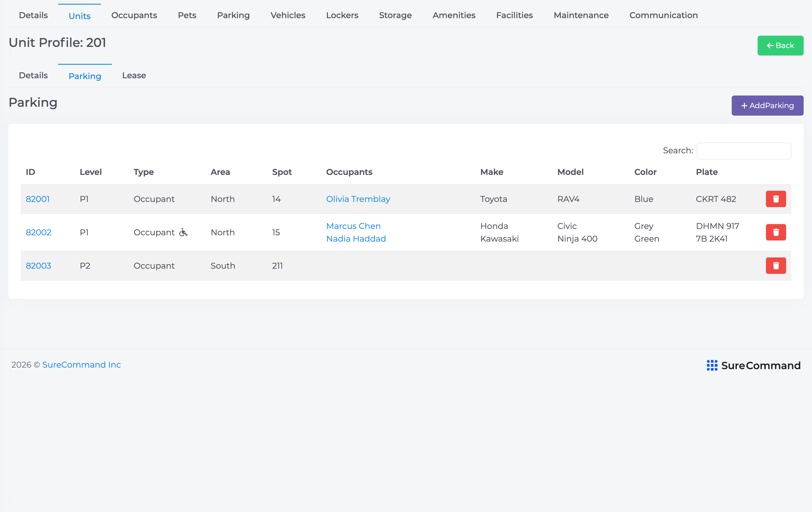812x512 pixels.
Task: Go back with the green Back button
Action: pyautogui.click(x=780, y=45)
